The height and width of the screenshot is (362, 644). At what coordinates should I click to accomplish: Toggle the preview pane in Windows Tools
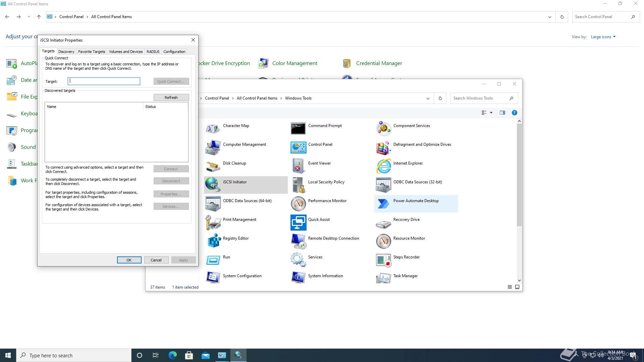(x=502, y=113)
